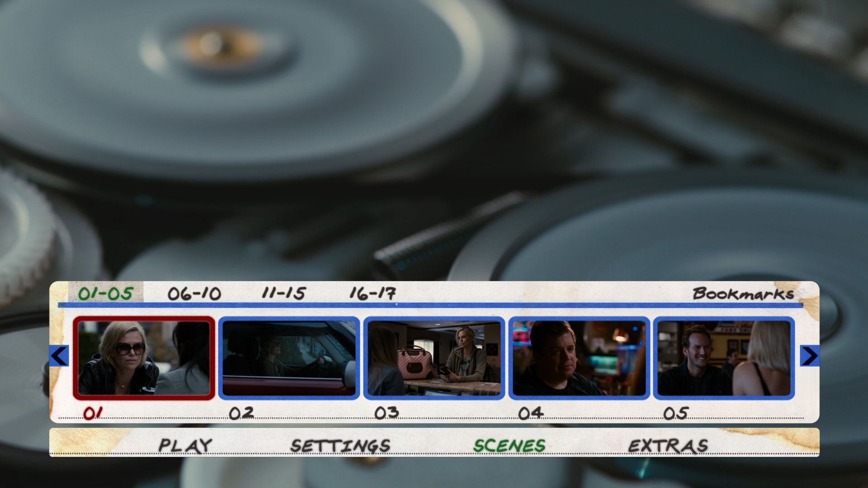Image resolution: width=868 pixels, height=488 pixels.
Task: Select scene 02 thumbnail with red car
Action: 289,358
